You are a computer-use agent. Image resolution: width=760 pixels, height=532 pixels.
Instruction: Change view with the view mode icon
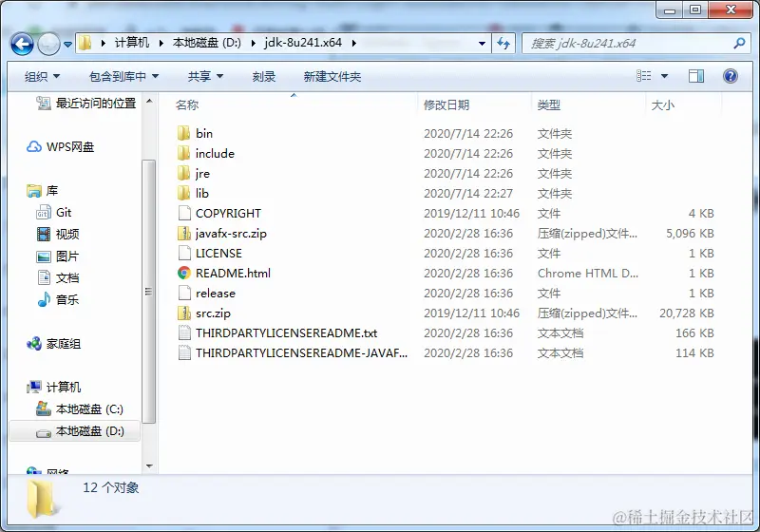644,76
